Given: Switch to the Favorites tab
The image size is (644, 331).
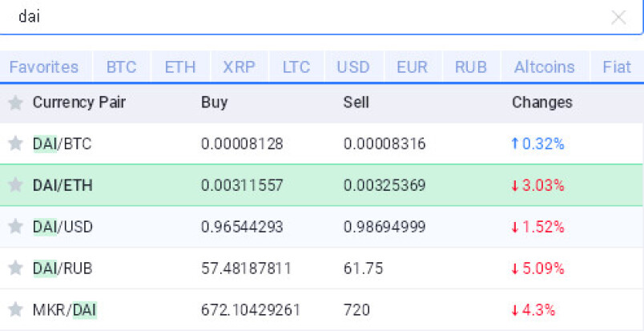Looking at the screenshot, I should (x=43, y=67).
